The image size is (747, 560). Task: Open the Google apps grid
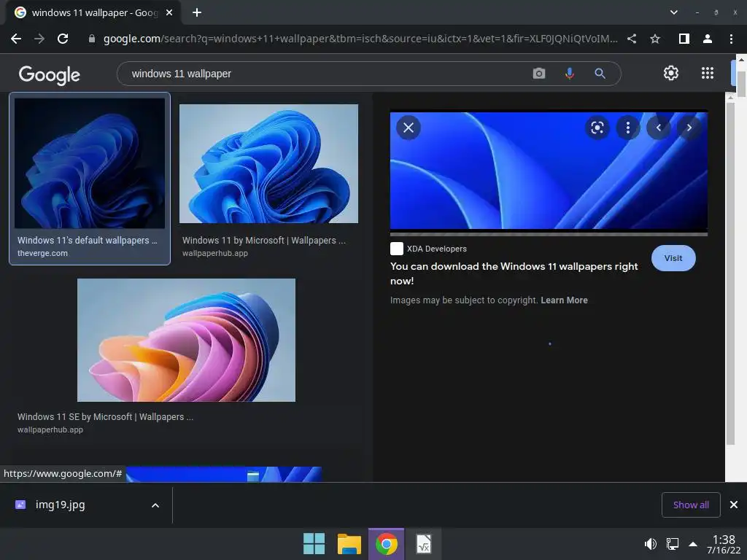[x=708, y=73]
